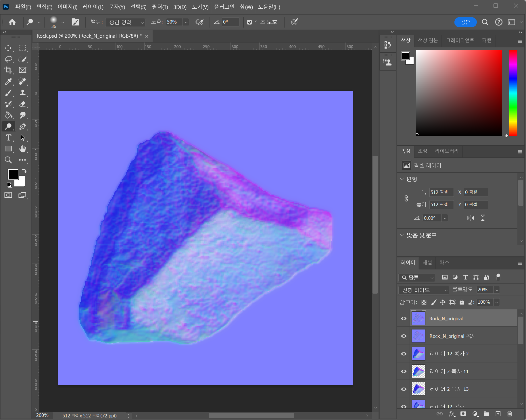Delete layer with trash icon

(x=510, y=414)
